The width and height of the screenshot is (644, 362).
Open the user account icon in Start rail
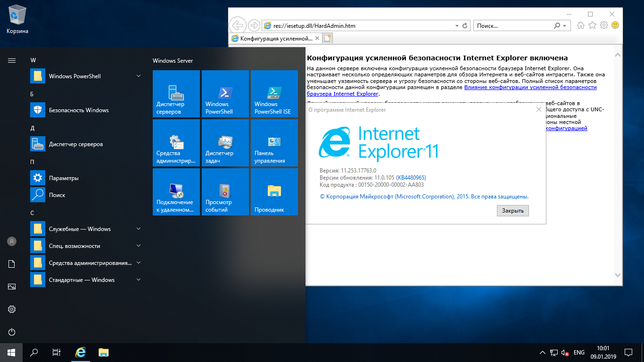pos(12,241)
